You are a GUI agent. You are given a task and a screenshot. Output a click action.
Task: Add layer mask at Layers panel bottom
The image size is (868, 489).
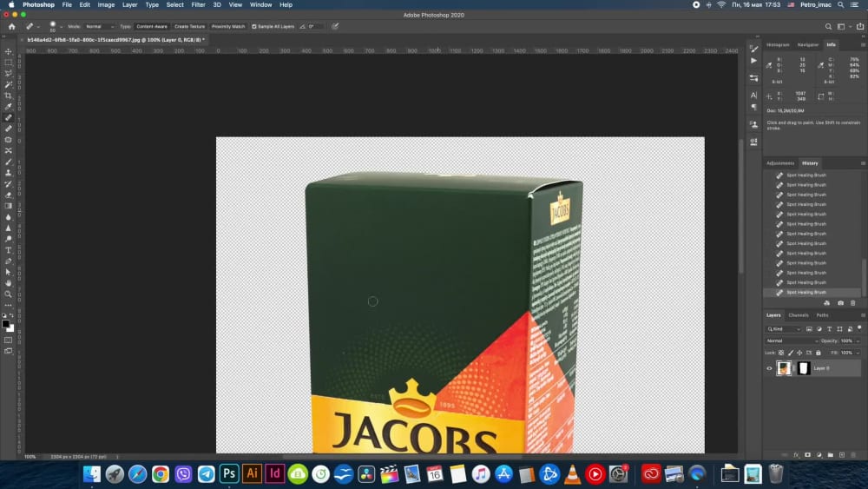click(x=807, y=454)
